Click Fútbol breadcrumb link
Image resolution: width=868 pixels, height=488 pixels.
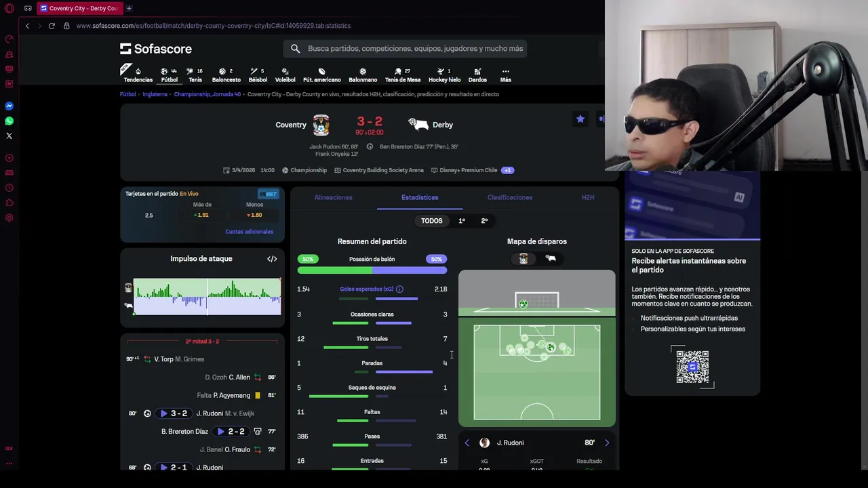tap(128, 94)
